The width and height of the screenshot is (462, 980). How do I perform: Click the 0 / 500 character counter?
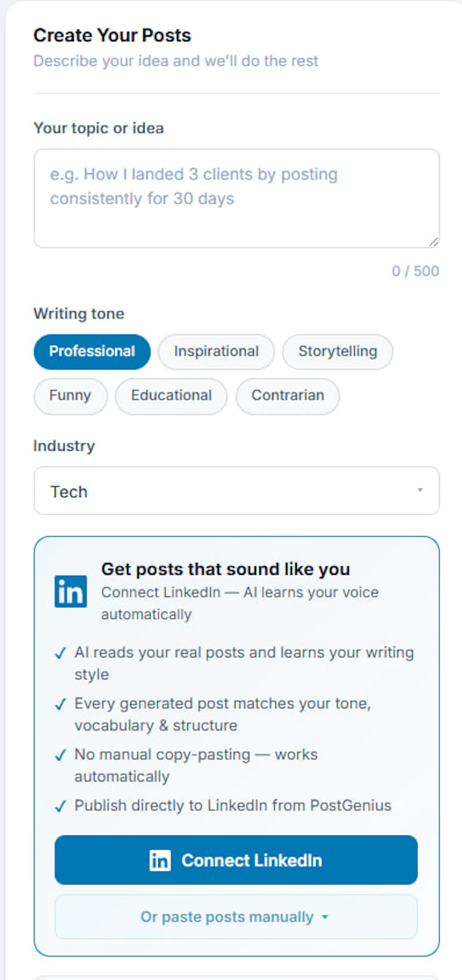pos(416,271)
